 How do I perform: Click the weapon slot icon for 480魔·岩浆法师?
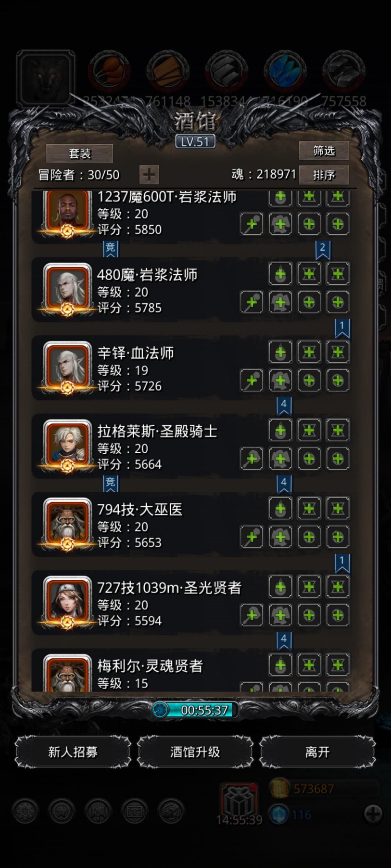252,302
